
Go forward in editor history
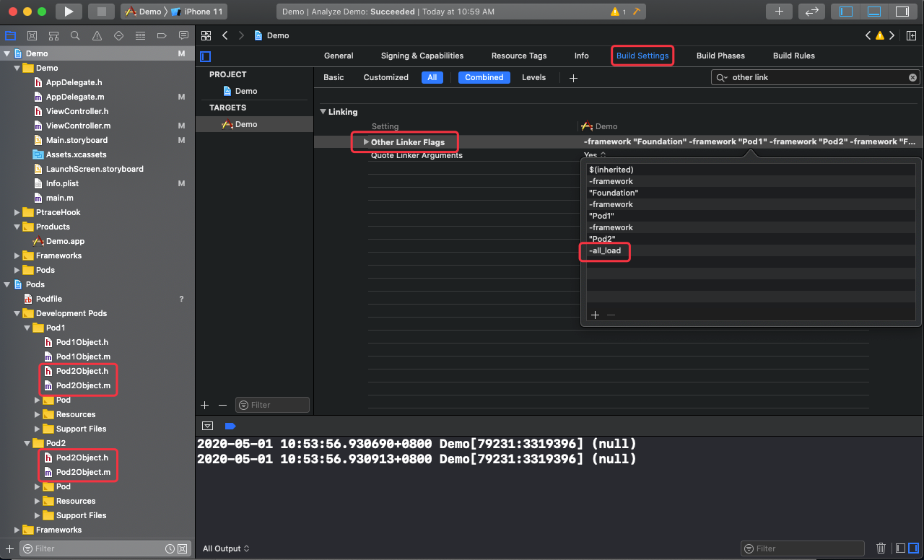(x=241, y=35)
